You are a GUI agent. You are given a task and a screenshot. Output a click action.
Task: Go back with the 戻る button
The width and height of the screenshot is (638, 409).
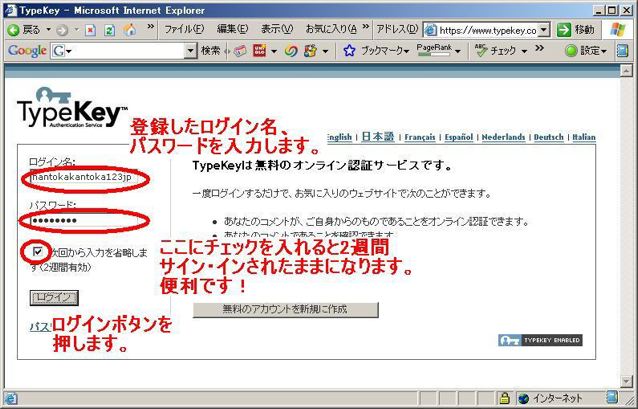coord(24,30)
